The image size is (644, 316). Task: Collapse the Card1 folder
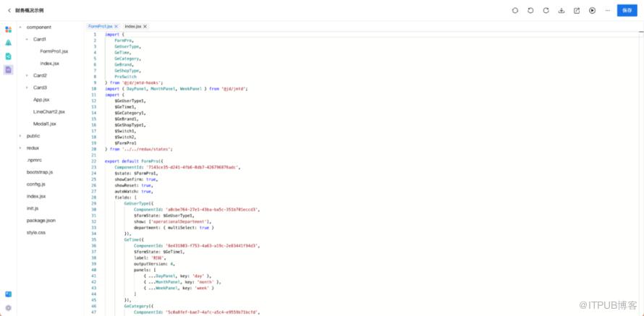coord(27,39)
